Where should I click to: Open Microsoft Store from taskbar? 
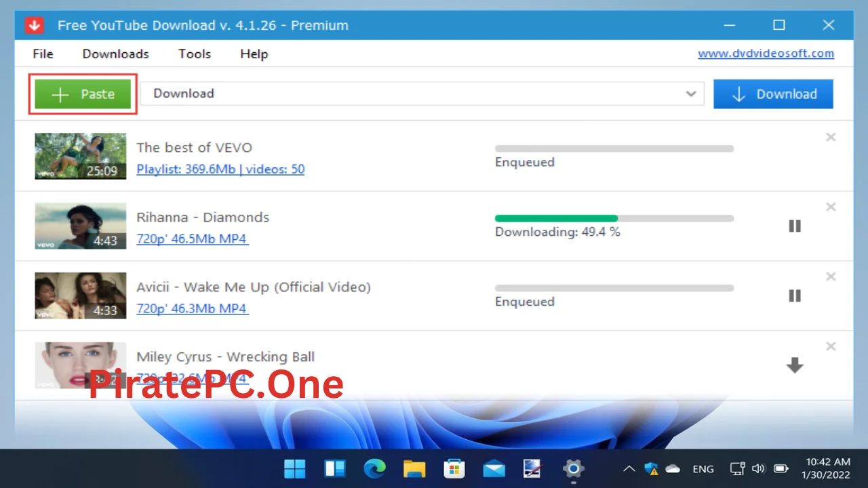454,468
